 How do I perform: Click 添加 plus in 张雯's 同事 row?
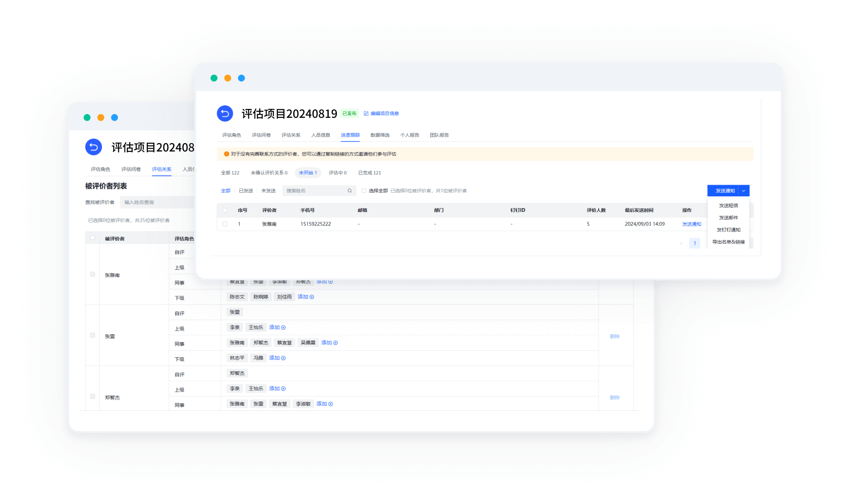(329, 343)
